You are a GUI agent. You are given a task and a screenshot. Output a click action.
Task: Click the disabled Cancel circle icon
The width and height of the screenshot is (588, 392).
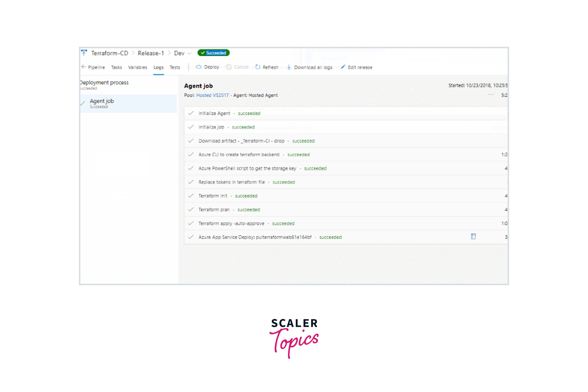click(228, 67)
